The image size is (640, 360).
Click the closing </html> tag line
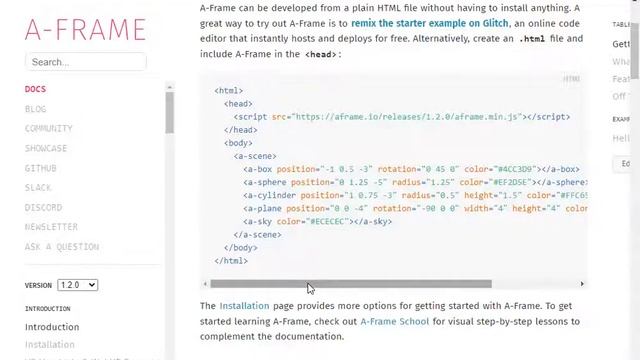(x=231, y=260)
